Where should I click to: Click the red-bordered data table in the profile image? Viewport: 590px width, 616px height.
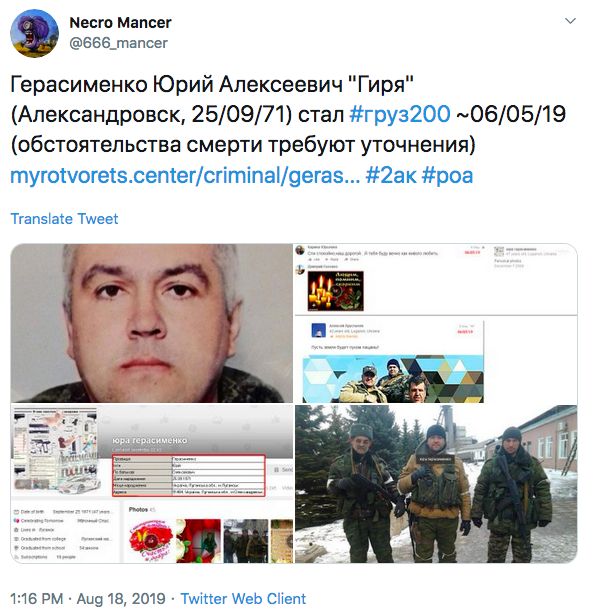[189, 475]
